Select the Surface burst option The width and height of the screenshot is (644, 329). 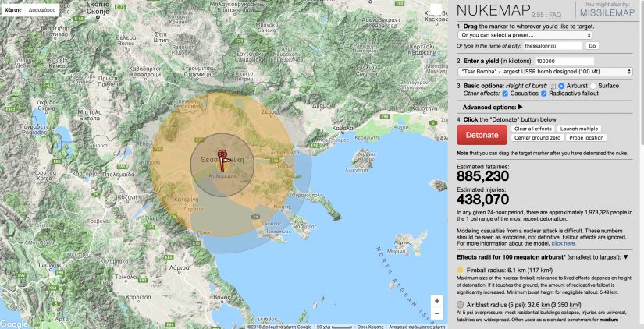click(593, 84)
